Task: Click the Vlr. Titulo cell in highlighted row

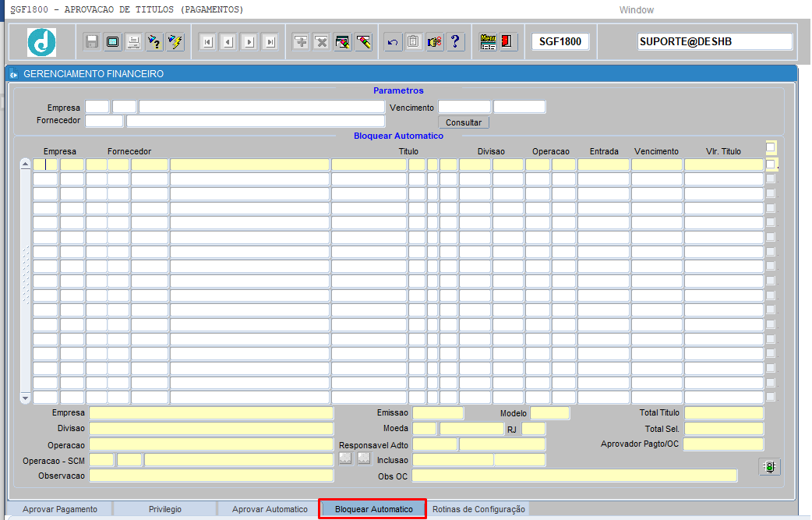Action: coord(723,164)
